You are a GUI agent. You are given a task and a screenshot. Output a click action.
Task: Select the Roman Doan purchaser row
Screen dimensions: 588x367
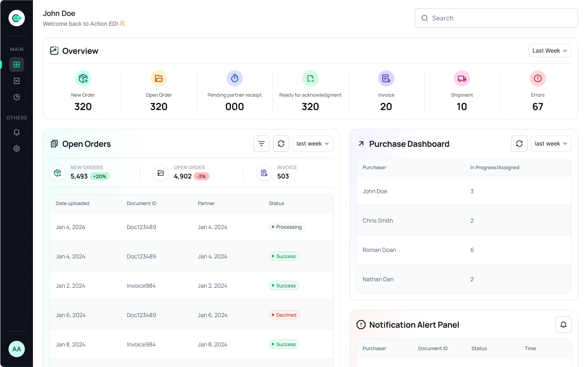(464, 250)
